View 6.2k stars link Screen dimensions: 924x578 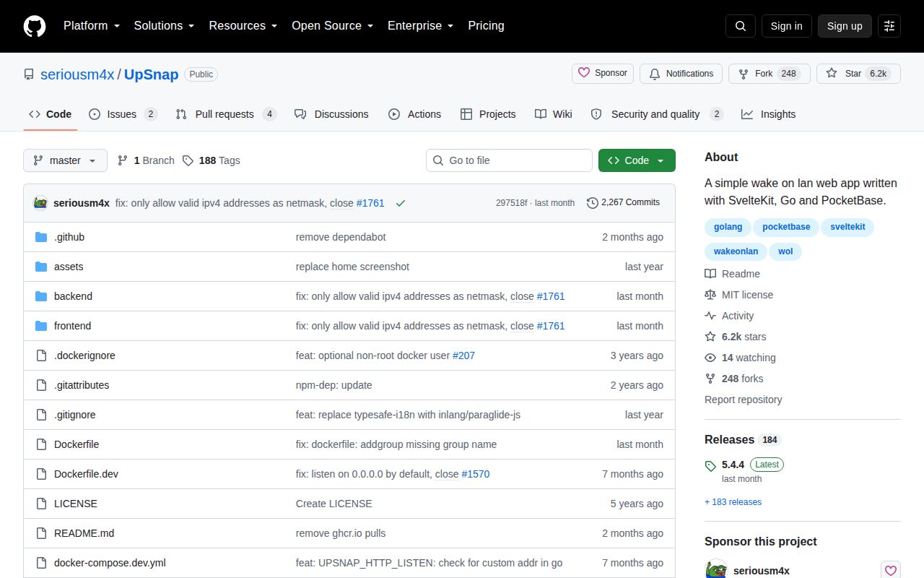click(x=736, y=337)
